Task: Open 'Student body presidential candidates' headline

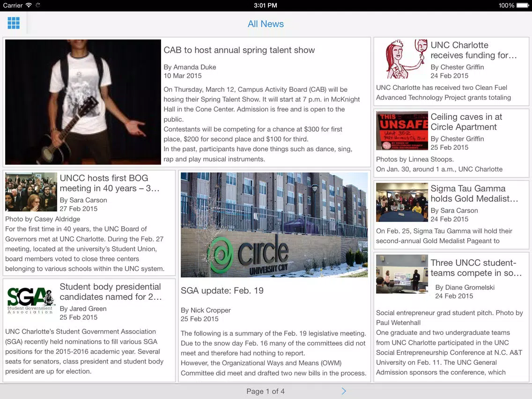Action: click(111, 292)
